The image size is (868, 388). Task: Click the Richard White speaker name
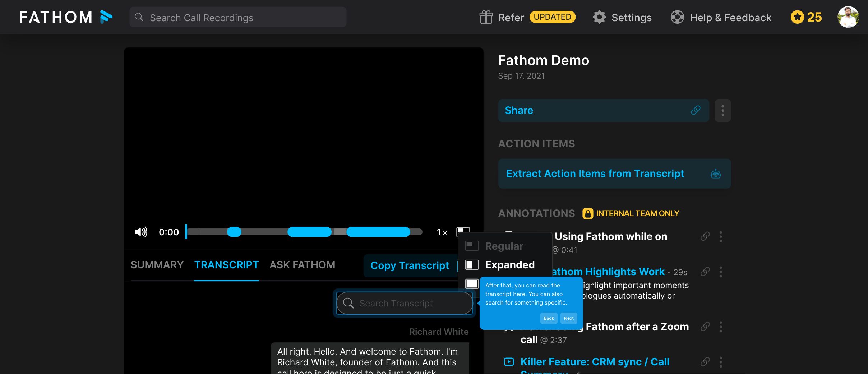[439, 332]
